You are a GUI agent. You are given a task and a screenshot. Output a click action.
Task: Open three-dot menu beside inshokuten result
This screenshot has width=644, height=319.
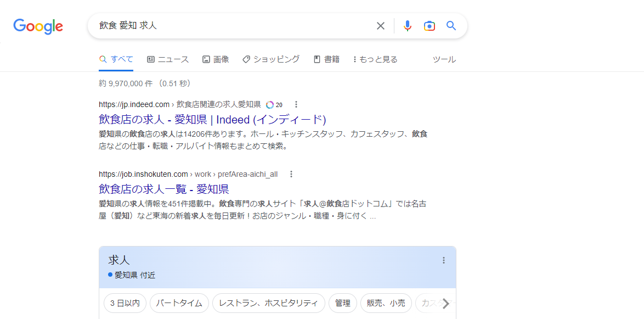pyautogui.click(x=291, y=174)
